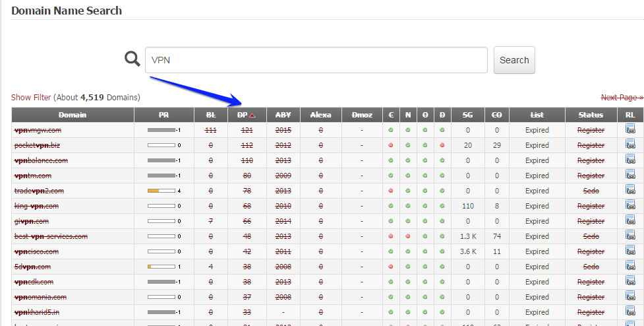Click Sedo status link for 5dvpn.com
Image resolution: width=644 pixels, height=326 pixels.
(591, 267)
